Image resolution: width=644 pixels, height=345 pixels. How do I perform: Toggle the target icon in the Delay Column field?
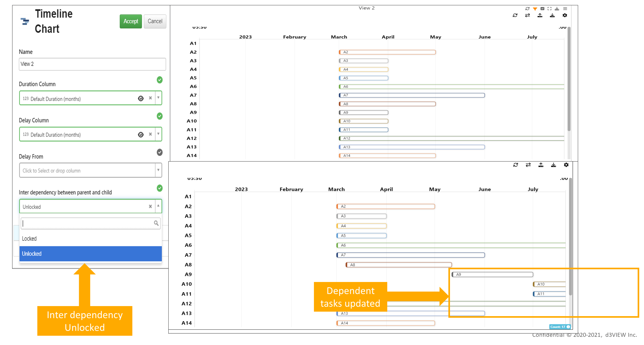click(x=141, y=135)
